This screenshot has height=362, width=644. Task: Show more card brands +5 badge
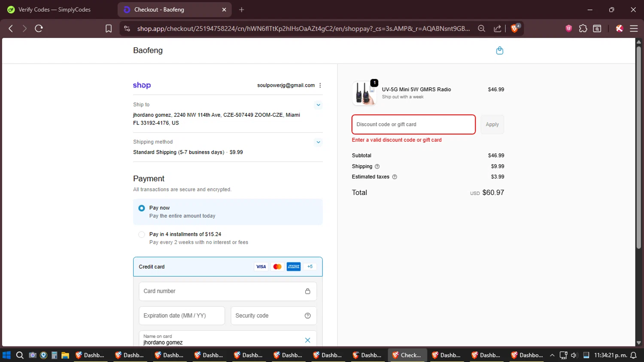click(x=310, y=267)
